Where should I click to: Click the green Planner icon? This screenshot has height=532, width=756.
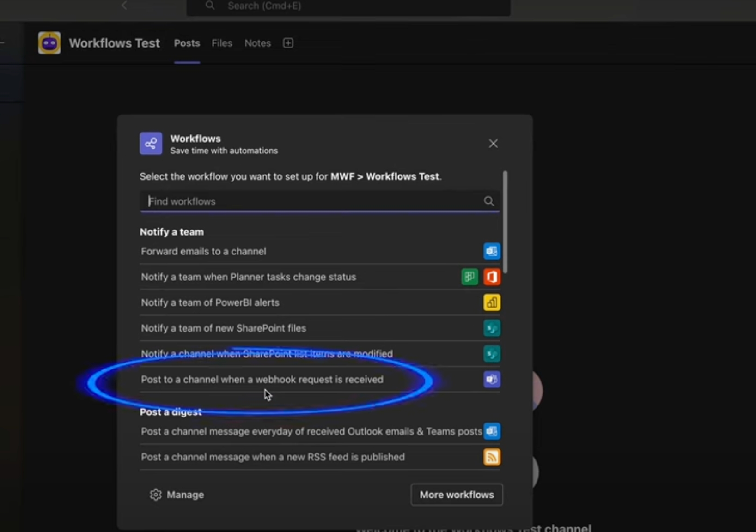pos(469,277)
